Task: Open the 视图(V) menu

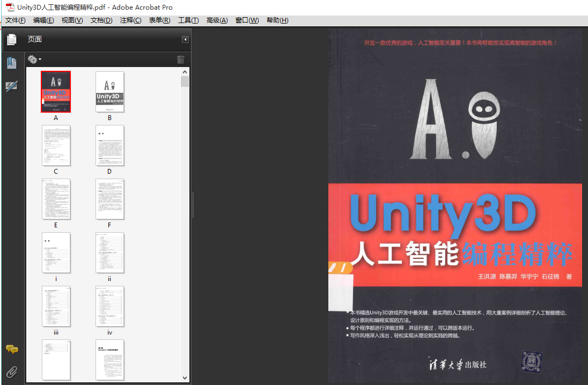Action: coord(72,20)
